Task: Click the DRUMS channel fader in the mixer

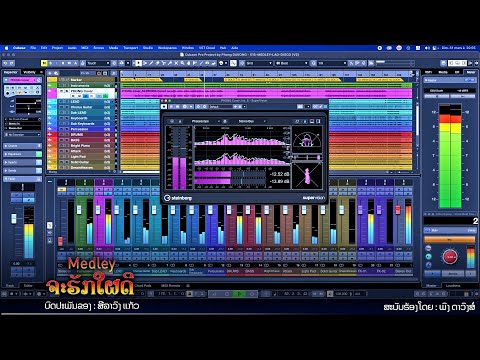Action: tap(229, 210)
